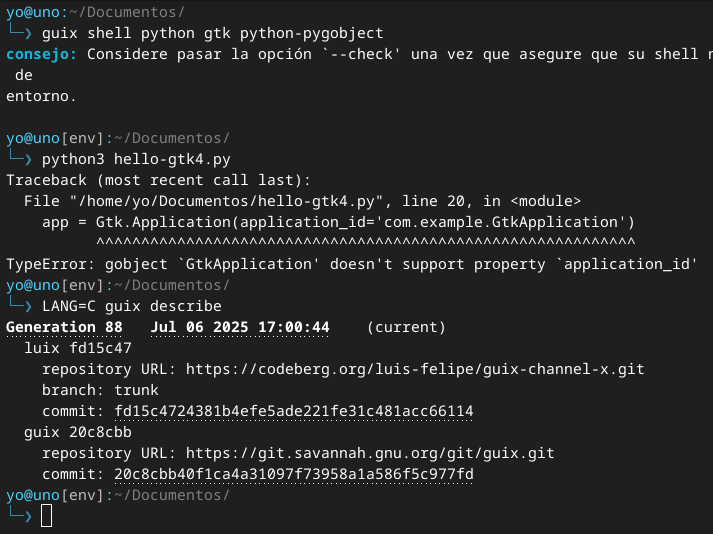Click the (current) generation label
Viewport: 713px width, 534px height.
pyautogui.click(x=406, y=327)
